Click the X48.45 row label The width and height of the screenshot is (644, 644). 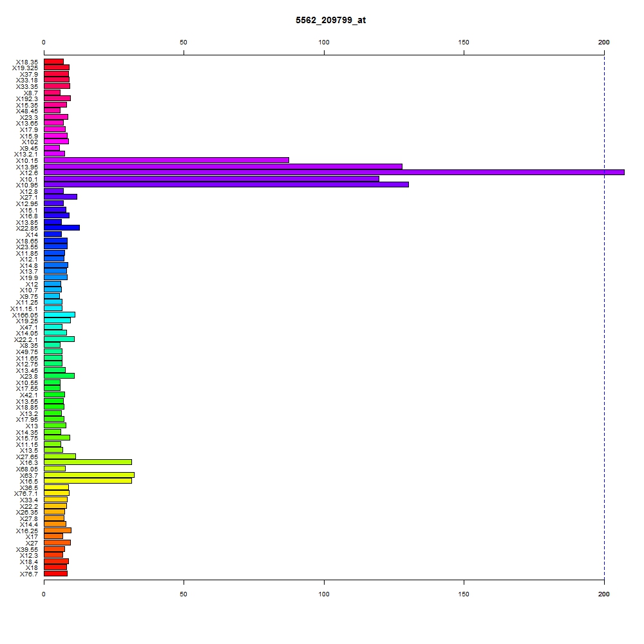27,111
